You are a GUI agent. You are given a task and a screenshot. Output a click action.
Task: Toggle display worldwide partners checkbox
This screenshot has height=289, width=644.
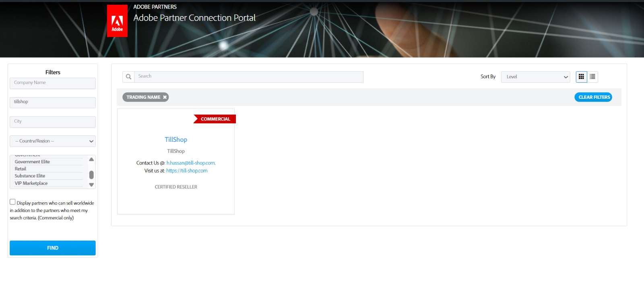coord(12,202)
